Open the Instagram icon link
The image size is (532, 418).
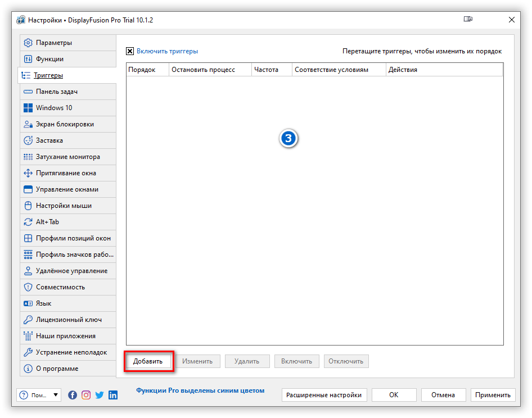pos(86,395)
